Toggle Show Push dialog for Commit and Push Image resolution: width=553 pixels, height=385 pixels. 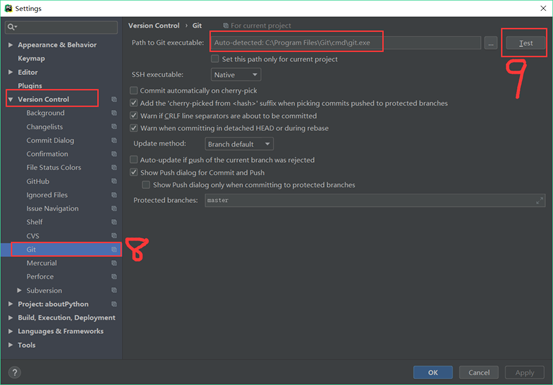134,172
